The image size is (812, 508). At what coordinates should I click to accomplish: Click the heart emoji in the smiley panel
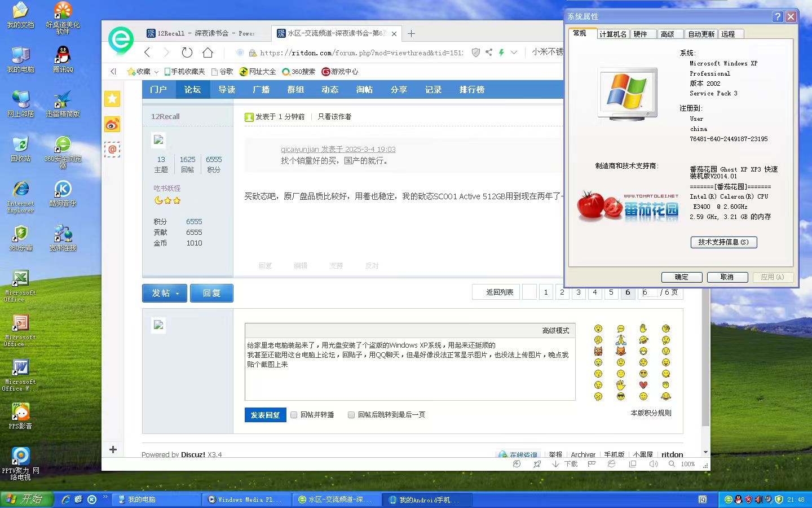pyautogui.click(x=643, y=385)
